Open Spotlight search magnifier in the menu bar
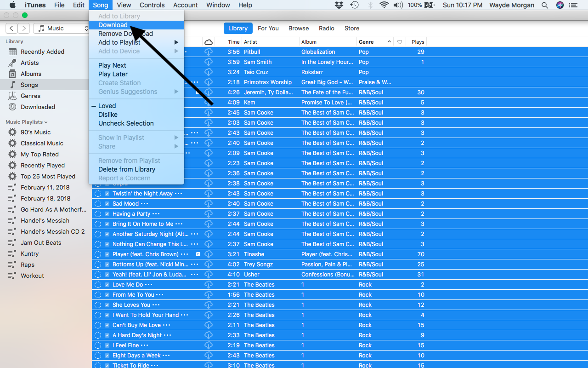The width and height of the screenshot is (588, 368). click(x=545, y=5)
